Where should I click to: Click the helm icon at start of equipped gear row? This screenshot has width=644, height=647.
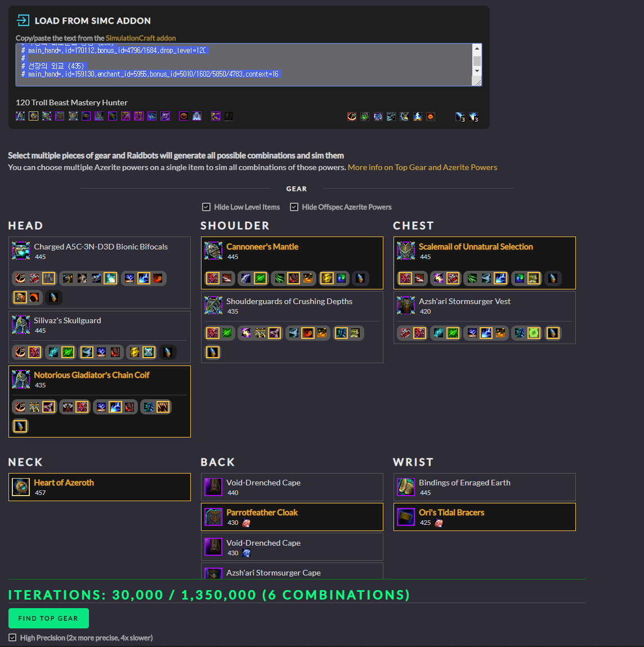pos(20,116)
